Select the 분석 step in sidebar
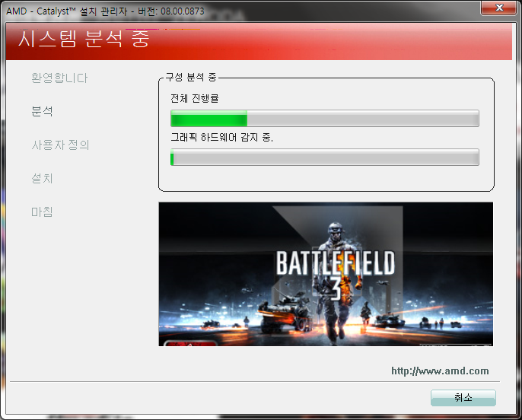This screenshot has width=522, height=420. 42,111
